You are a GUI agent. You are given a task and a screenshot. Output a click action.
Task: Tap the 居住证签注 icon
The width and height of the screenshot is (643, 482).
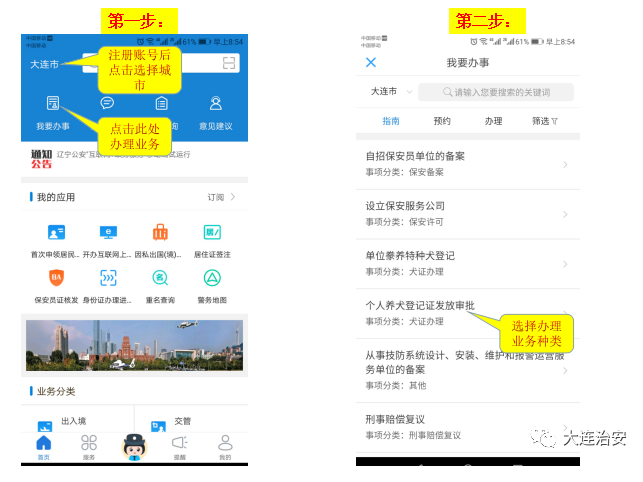click(x=212, y=233)
